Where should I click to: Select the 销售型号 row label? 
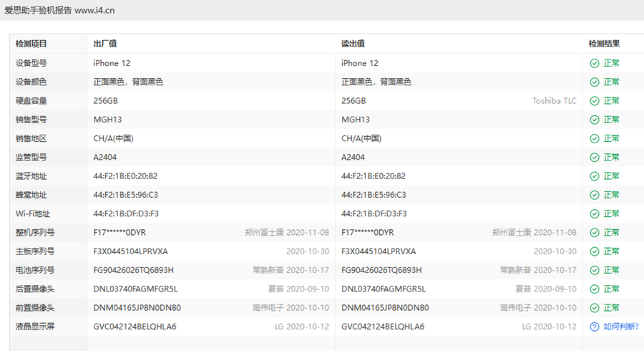[31, 120]
